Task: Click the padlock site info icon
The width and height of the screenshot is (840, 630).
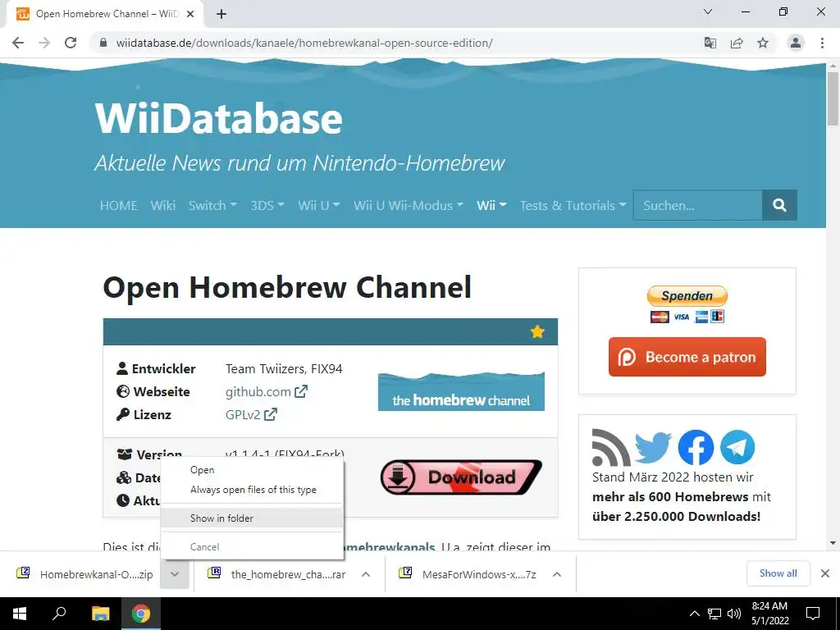Action: [x=104, y=43]
